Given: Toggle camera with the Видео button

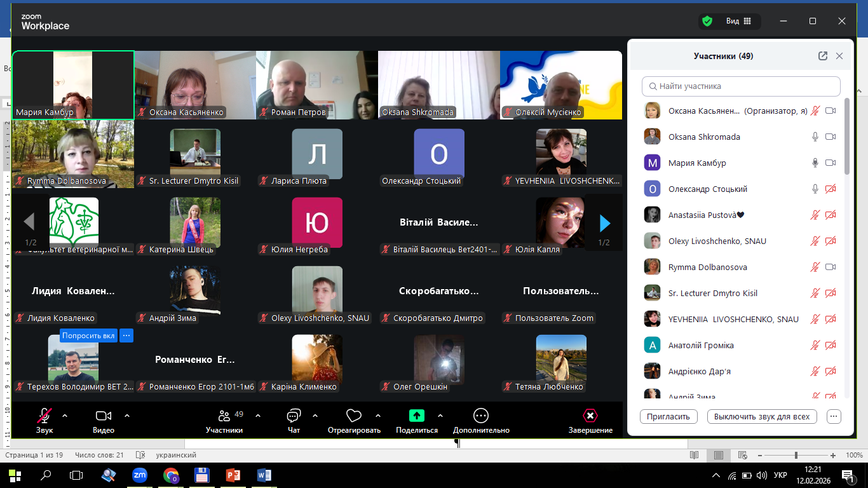Looking at the screenshot, I should 104,416.
